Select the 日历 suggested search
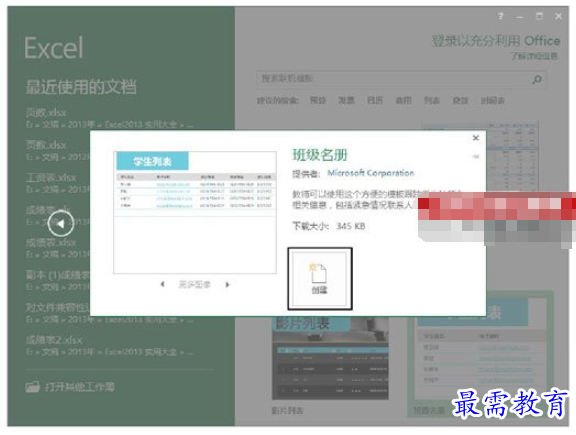The width and height of the screenshot is (576, 435). (x=375, y=100)
